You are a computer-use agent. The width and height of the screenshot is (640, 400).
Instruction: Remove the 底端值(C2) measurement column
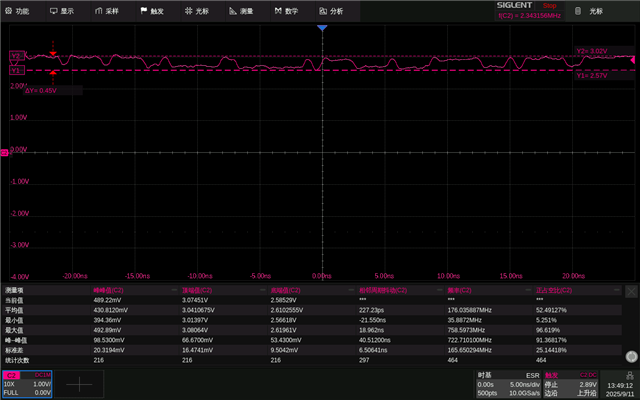pyautogui.click(x=351, y=290)
